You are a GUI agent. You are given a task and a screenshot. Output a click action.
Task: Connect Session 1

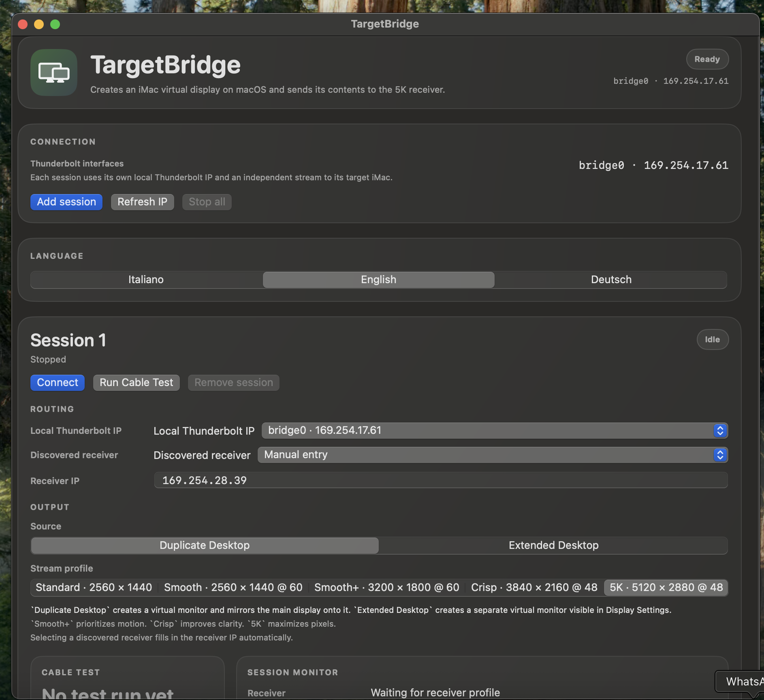[58, 382]
